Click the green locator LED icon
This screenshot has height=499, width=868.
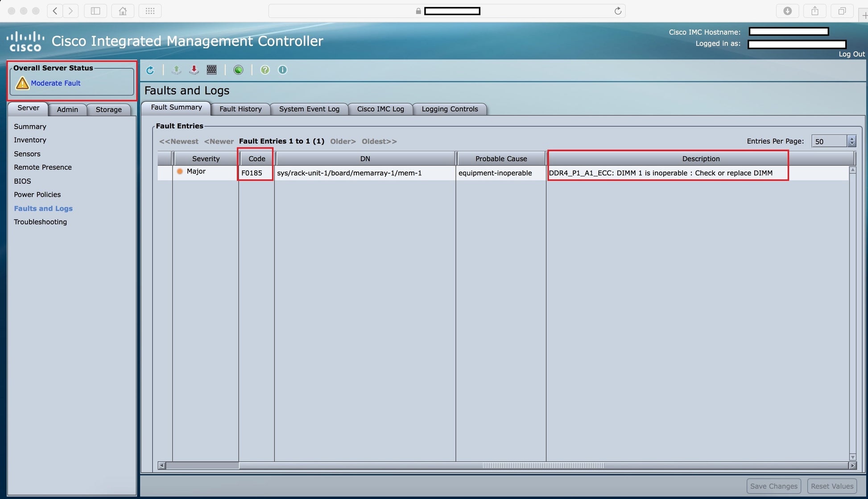[x=238, y=70]
